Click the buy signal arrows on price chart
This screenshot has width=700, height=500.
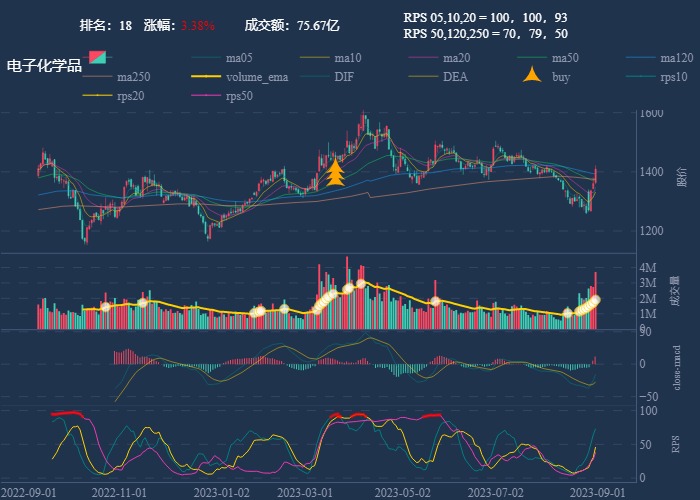[335, 173]
